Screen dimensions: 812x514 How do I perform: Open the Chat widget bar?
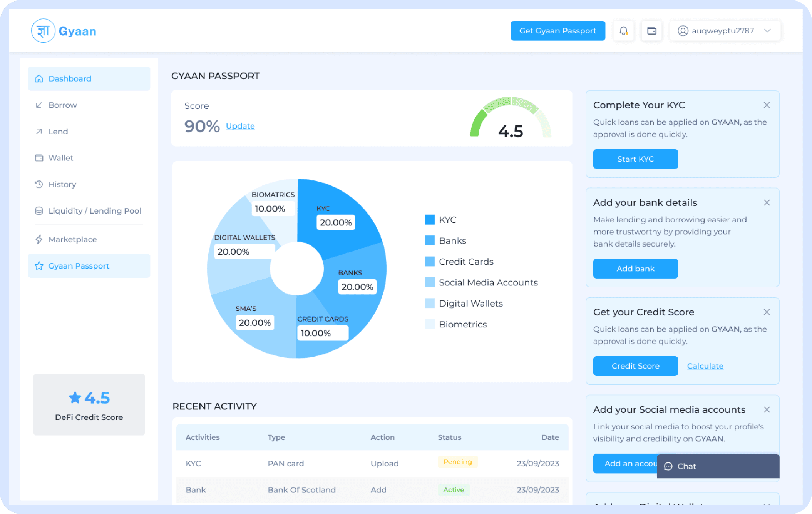click(x=718, y=466)
